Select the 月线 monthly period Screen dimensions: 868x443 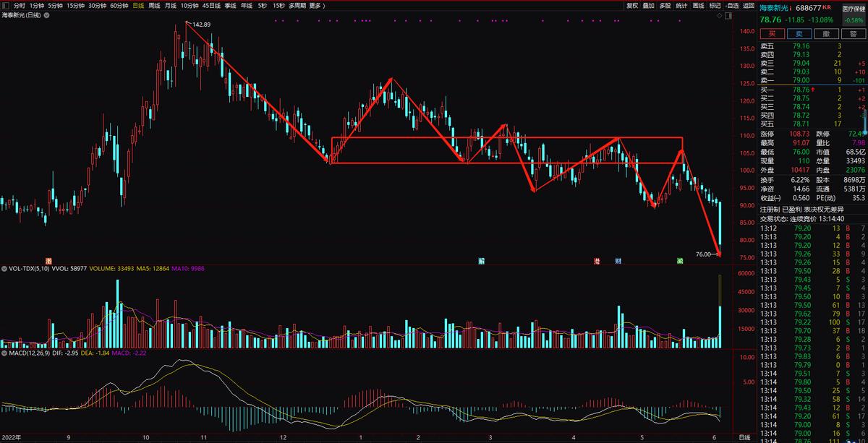click(170, 5)
